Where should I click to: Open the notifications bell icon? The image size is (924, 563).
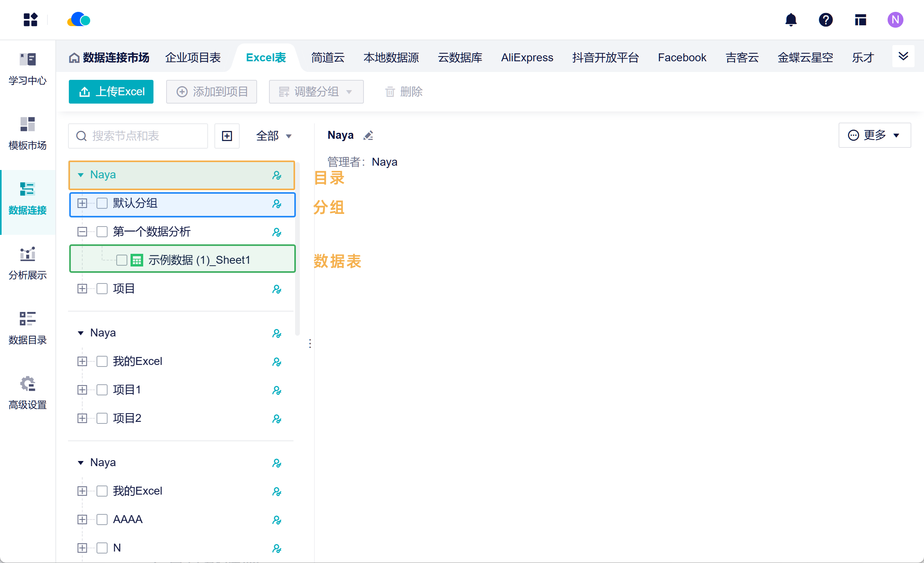(791, 20)
